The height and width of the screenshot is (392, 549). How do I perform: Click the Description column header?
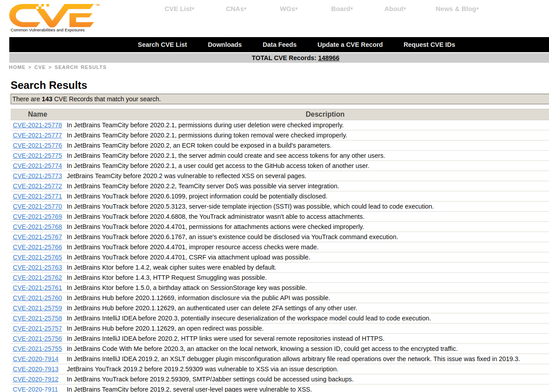[x=325, y=114]
